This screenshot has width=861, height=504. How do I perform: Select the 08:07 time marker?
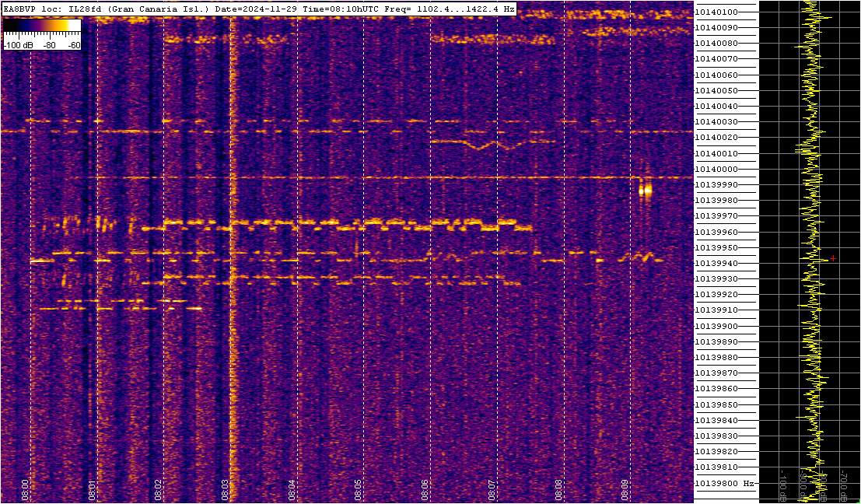click(492, 489)
